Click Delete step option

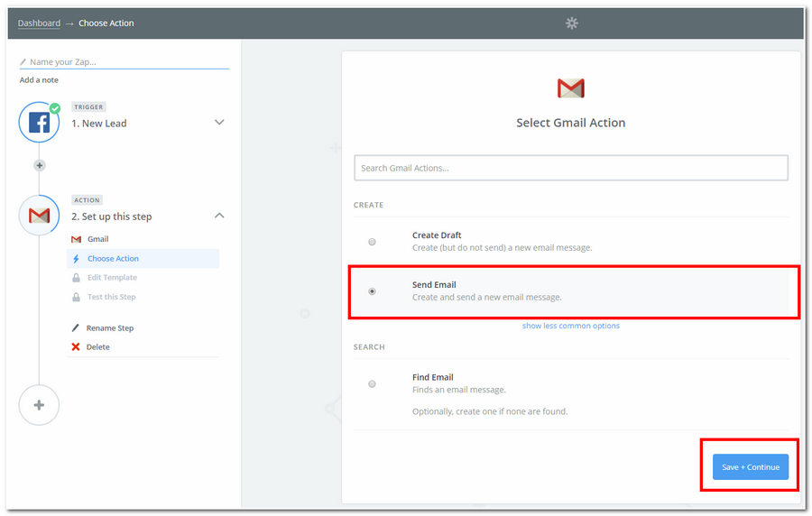(x=97, y=346)
